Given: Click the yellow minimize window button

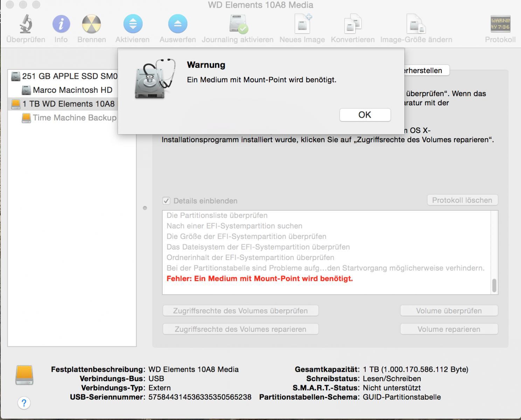Looking at the screenshot, I should [23, 5].
